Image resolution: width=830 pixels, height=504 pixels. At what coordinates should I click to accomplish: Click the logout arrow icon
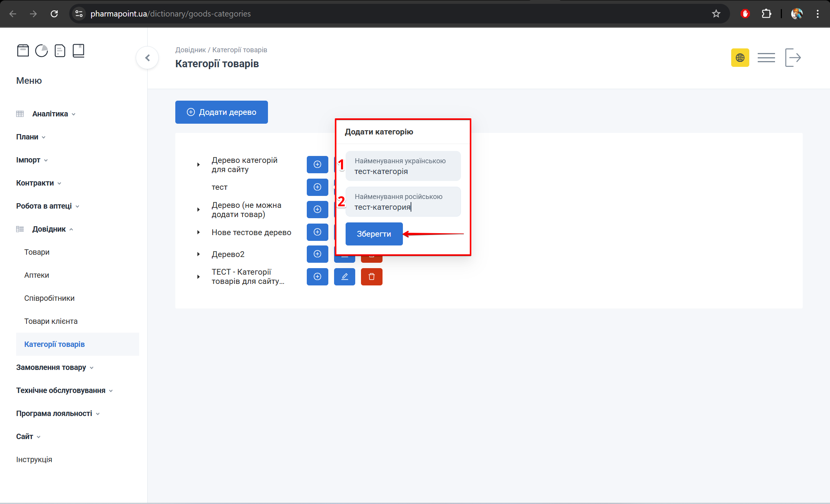[793, 58]
